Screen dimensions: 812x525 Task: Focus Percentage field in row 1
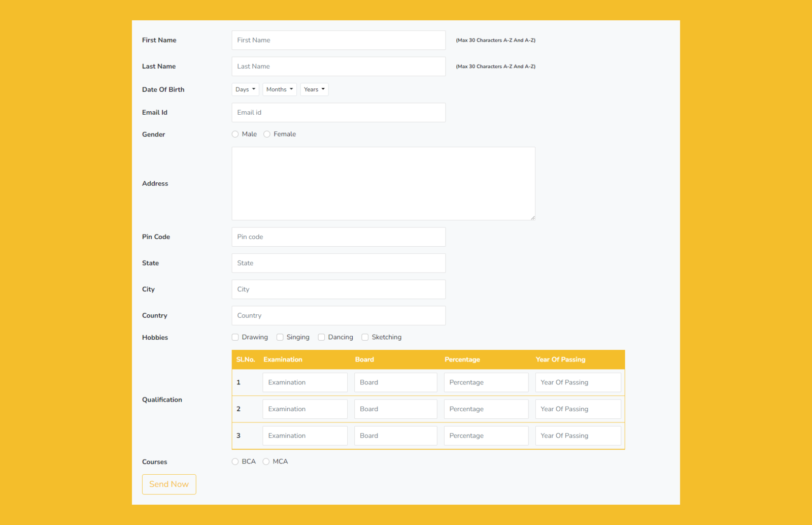point(486,382)
